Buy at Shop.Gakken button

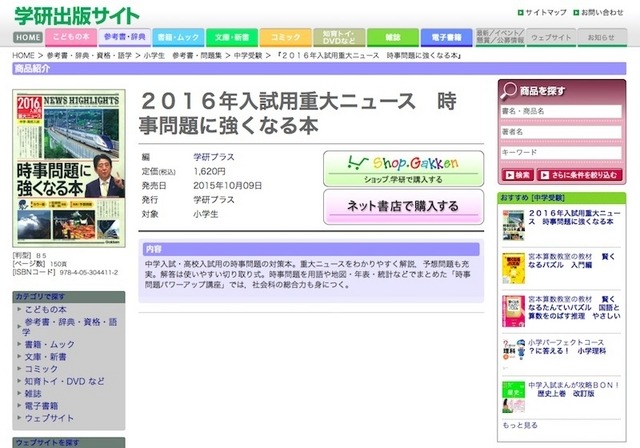coord(403,169)
